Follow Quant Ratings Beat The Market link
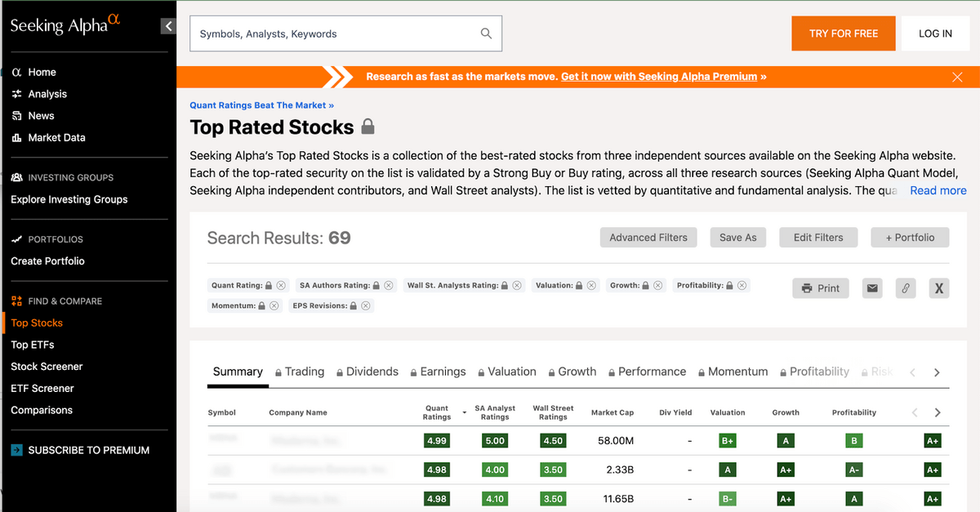 click(x=261, y=105)
